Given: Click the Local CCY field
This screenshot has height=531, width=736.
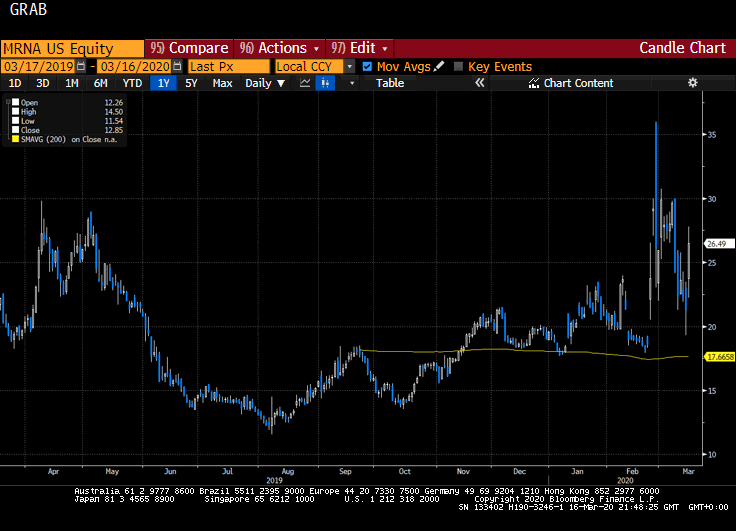Looking at the screenshot, I should (x=310, y=66).
